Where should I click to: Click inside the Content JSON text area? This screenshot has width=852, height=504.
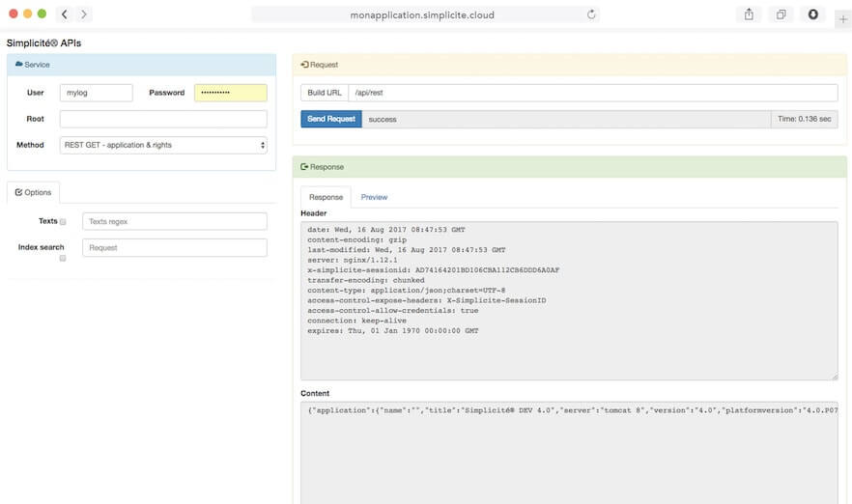569,453
